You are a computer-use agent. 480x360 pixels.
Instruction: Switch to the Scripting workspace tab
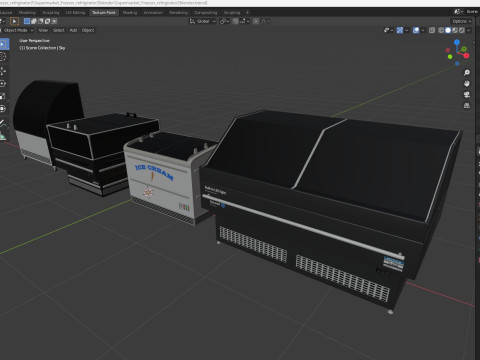[232, 13]
